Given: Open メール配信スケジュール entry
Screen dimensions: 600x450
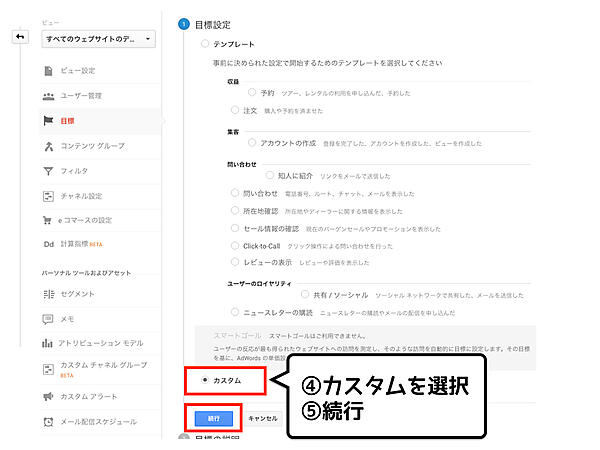Looking at the screenshot, I should 99,422.
